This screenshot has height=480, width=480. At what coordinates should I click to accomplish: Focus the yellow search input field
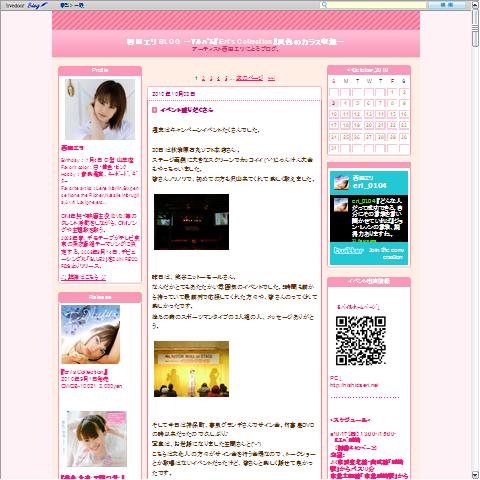tap(377, 5)
